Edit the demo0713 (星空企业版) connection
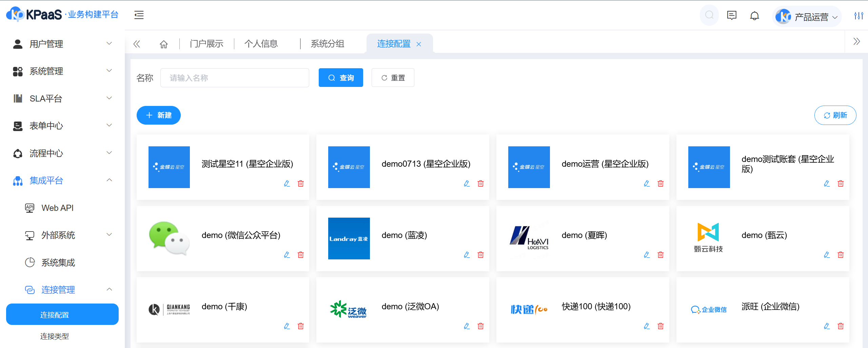 pos(467,183)
